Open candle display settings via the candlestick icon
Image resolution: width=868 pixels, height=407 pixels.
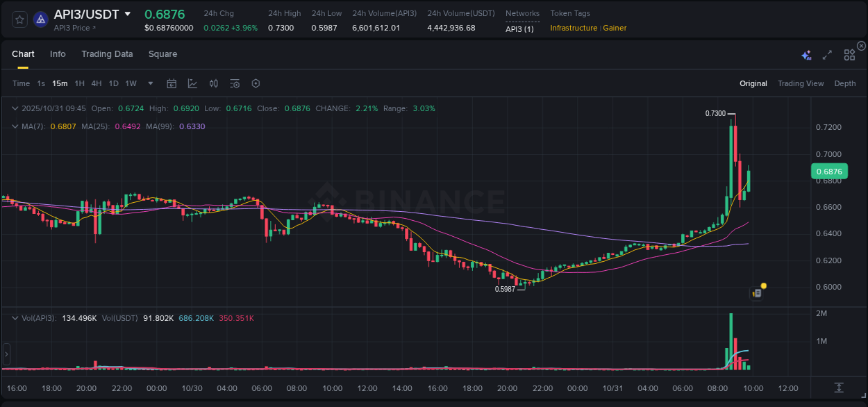[213, 83]
